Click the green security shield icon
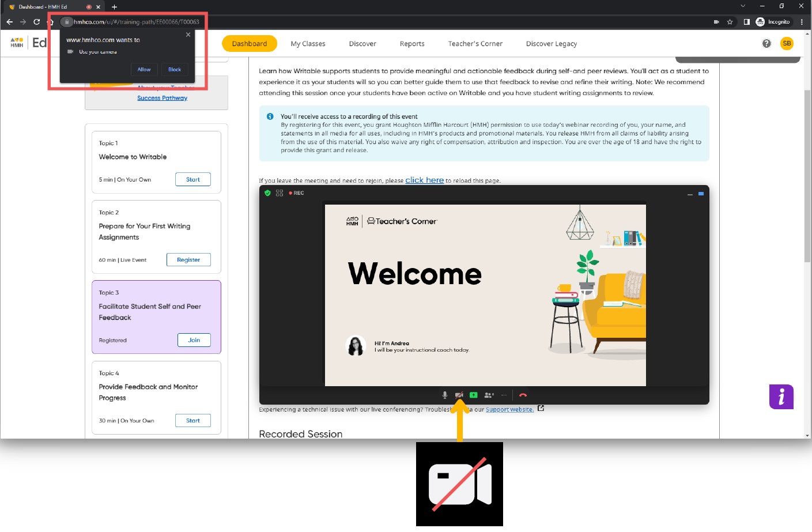812x532 pixels. point(267,193)
